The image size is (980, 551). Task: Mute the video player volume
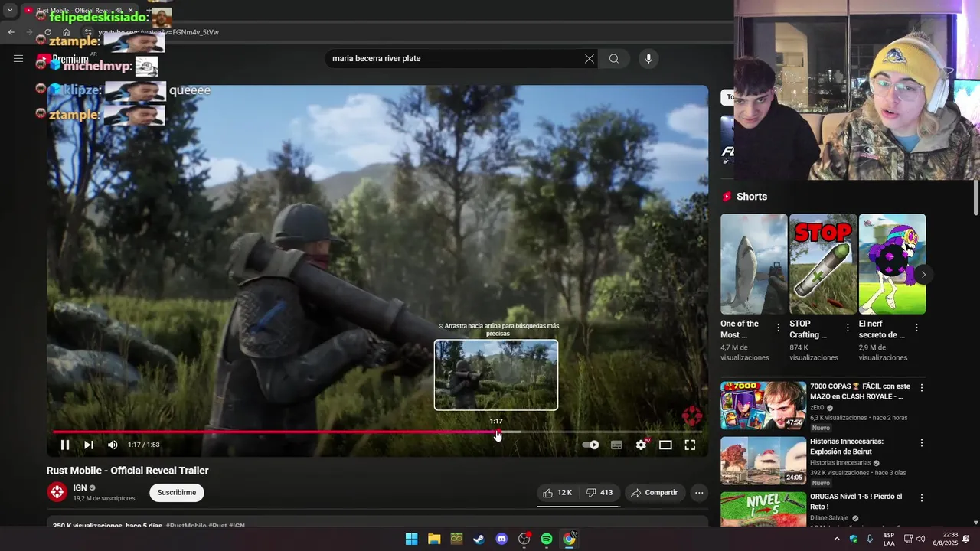(113, 445)
